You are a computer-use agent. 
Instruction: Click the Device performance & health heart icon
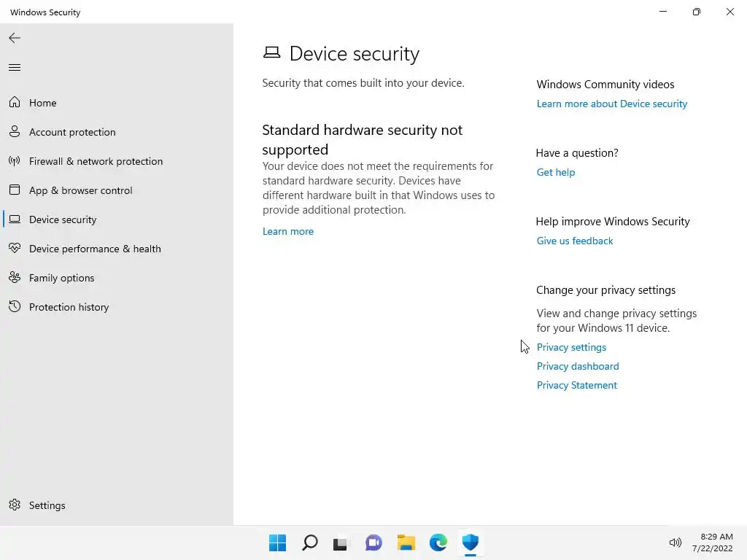[15, 249]
